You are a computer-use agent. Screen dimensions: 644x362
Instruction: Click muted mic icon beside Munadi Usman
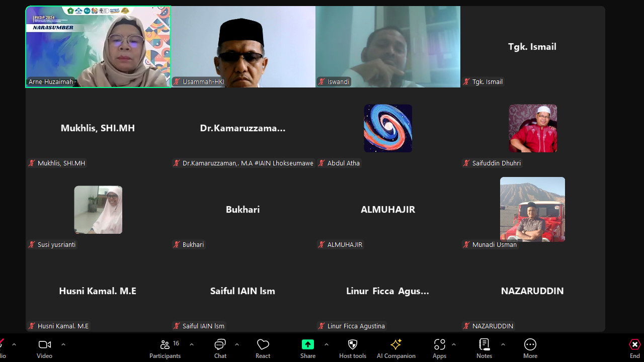(466, 244)
